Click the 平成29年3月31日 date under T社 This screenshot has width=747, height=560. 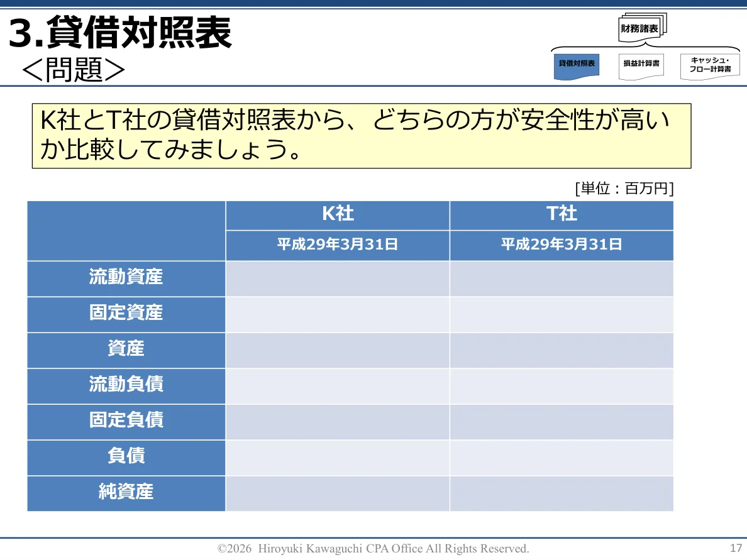[562, 246]
